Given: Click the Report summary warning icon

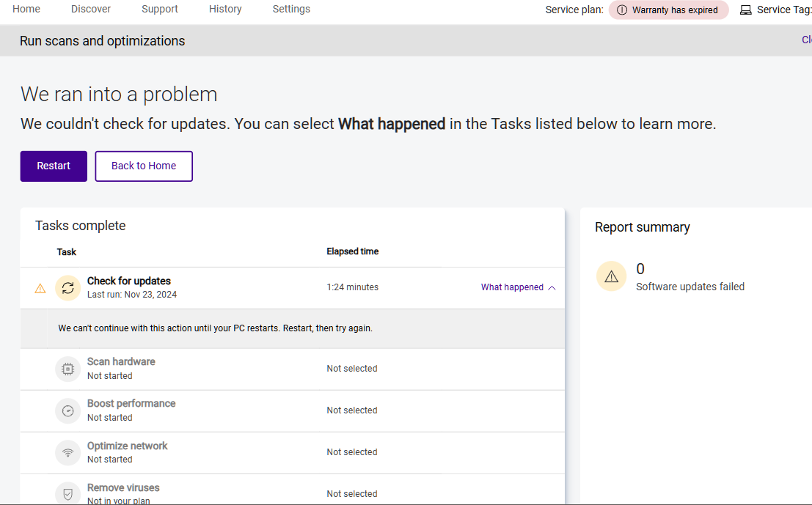Looking at the screenshot, I should click(611, 276).
